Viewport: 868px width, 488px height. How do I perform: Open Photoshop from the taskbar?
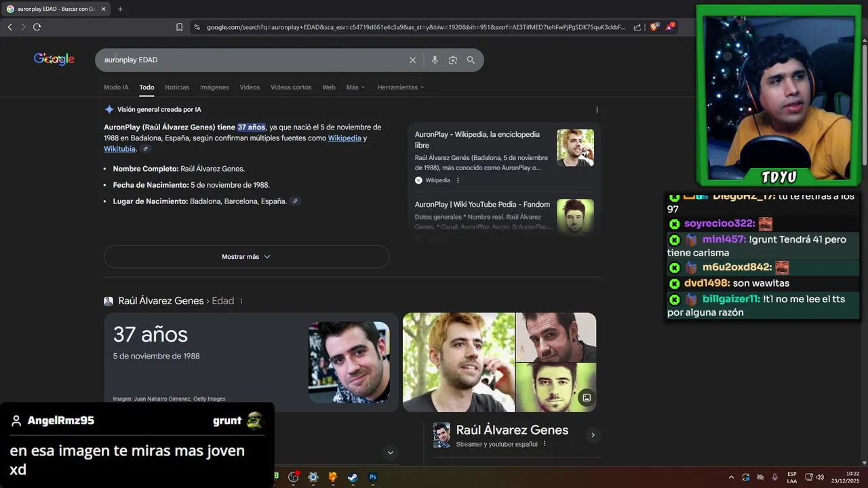click(x=372, y=477)
